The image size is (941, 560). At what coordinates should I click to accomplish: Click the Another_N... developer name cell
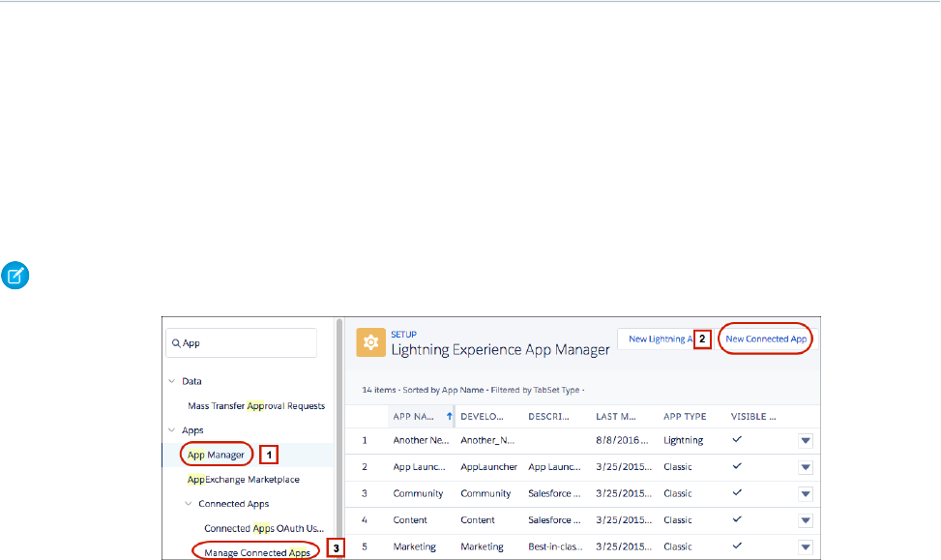point(487,440)
